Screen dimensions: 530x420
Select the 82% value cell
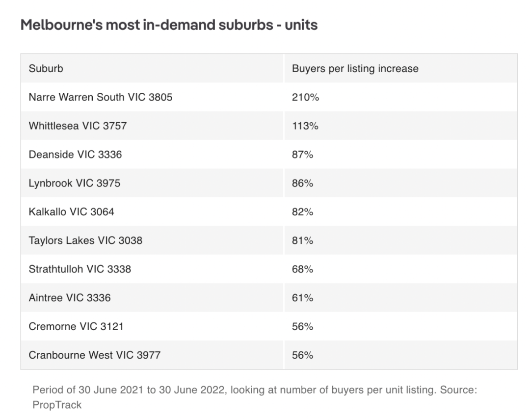[401, 211]
